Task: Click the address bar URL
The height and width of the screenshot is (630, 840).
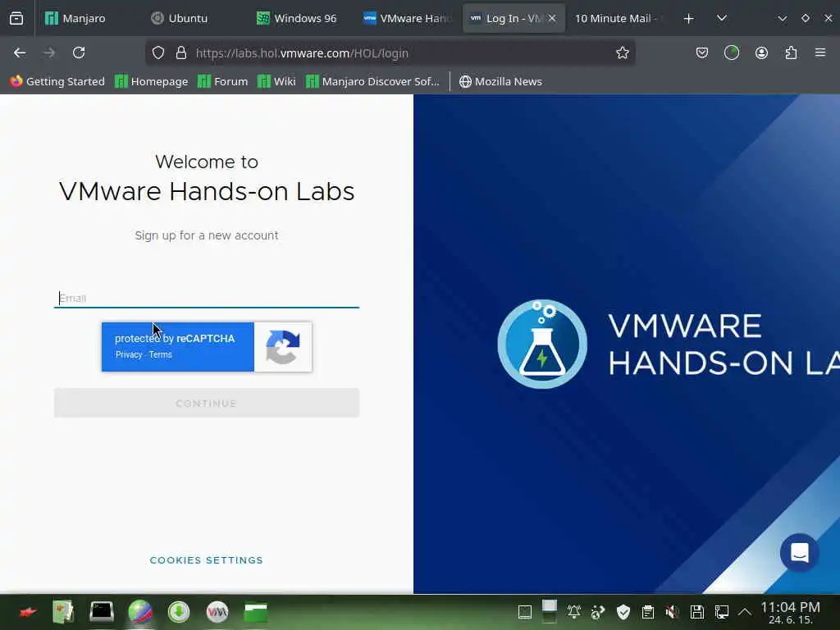Action: point(302,53)
